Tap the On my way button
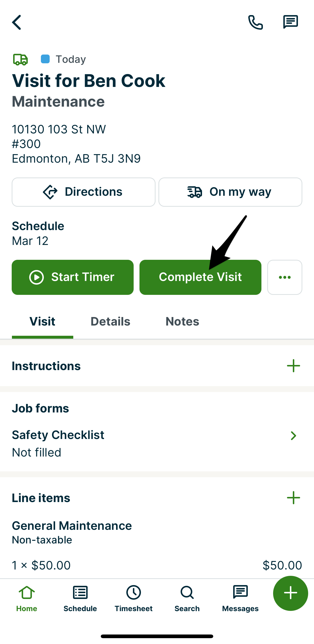The width and height of the screenshot is (314, 644). click(x=230, y=192)
